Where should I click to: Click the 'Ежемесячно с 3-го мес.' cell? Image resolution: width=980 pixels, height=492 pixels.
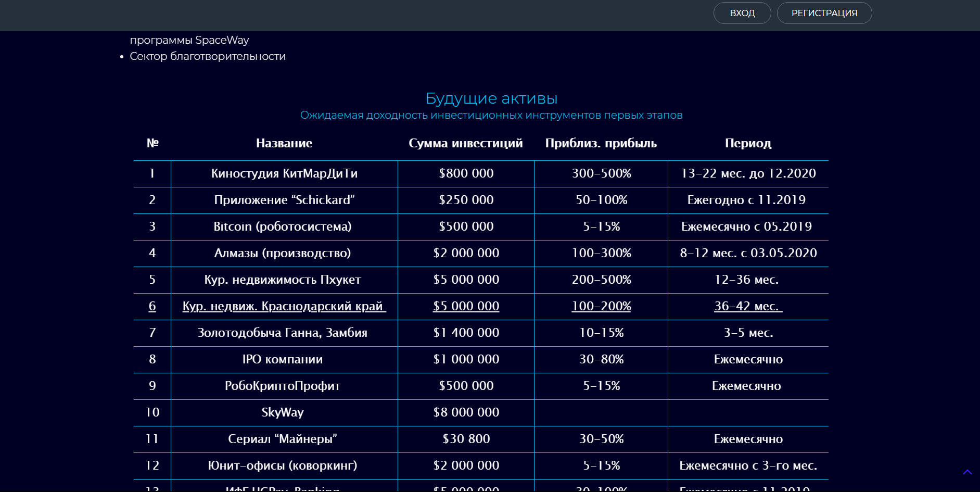pyautogui.click(x=748, y=466)
